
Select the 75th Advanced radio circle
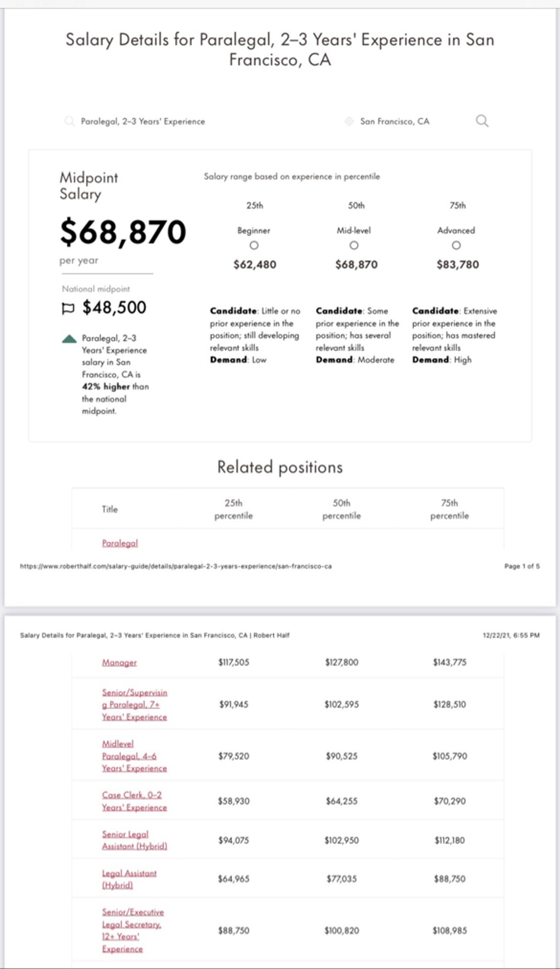(x=456, y=246)
